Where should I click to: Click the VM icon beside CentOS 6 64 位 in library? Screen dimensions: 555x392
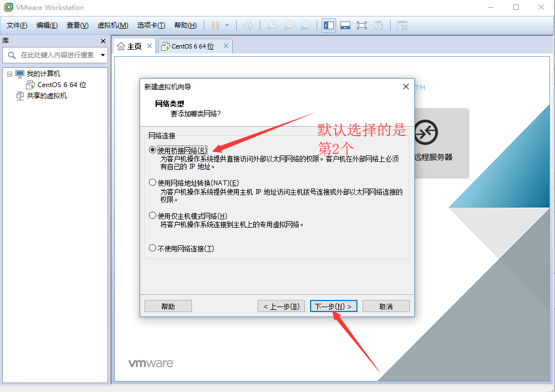click(30, 85)
